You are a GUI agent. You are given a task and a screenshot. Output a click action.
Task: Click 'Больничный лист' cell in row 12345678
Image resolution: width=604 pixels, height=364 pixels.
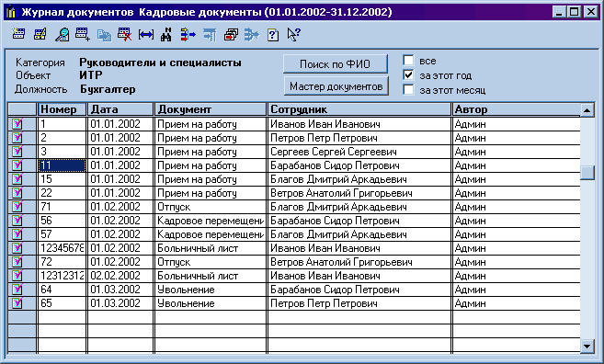pos(211,248)
